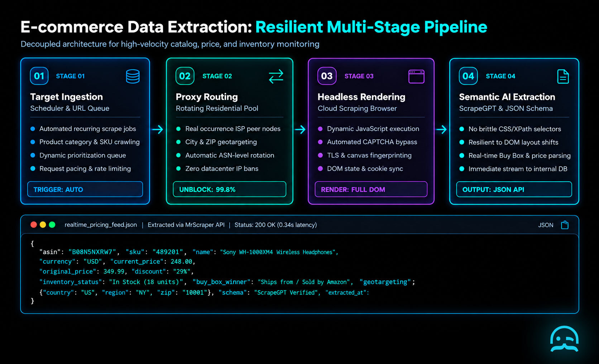Click 'Resilient to DOM layout shifts' bullet
Image resolution: width=599 pixels, height=364 pixels.
pos(513,142)
